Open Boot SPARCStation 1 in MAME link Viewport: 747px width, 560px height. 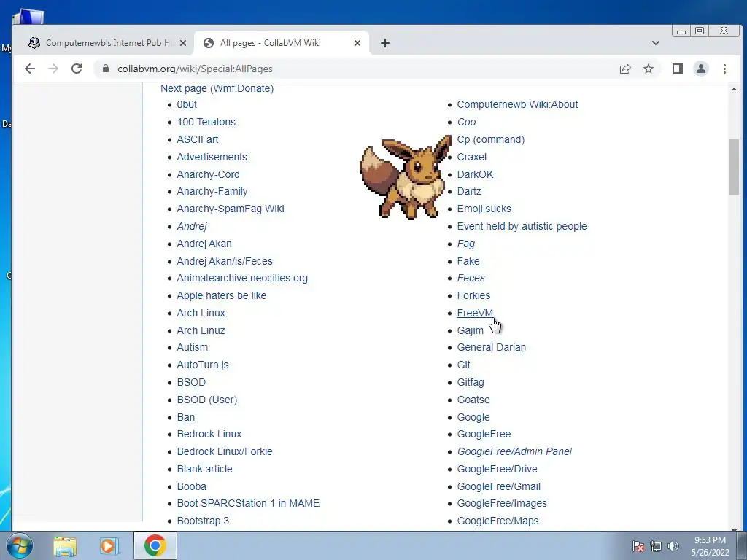point(248,503)
